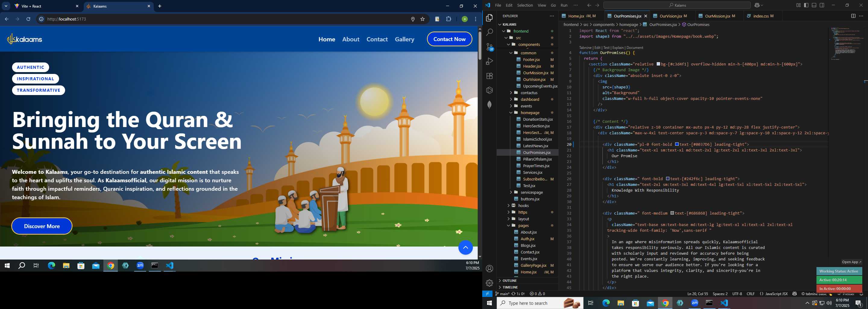Open Search view in VS Code activity bar
The width and height of the screenshot is (868, 309).
coord(489,32)
